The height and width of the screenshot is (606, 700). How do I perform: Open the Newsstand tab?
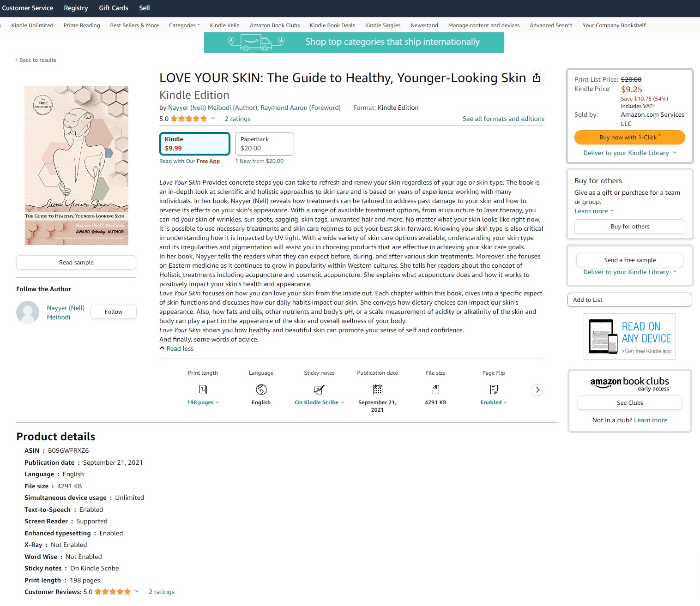coord(424,25)
